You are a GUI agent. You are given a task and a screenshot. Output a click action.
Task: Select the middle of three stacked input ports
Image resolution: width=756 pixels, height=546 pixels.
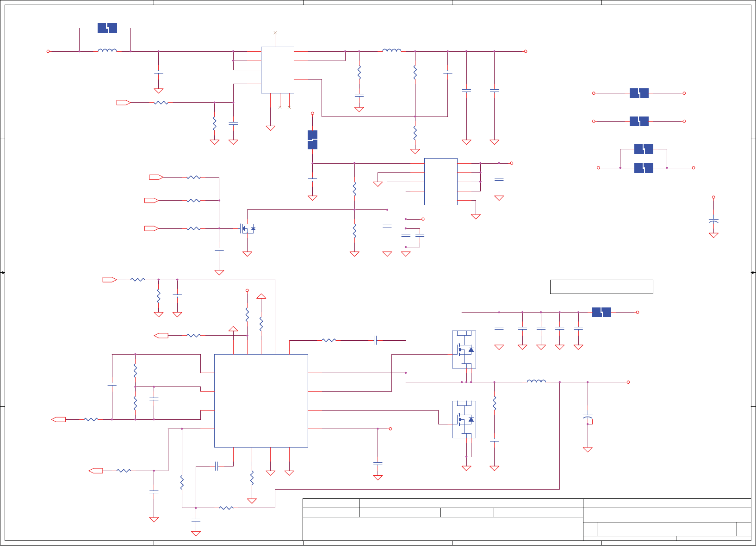pos(151,201)
